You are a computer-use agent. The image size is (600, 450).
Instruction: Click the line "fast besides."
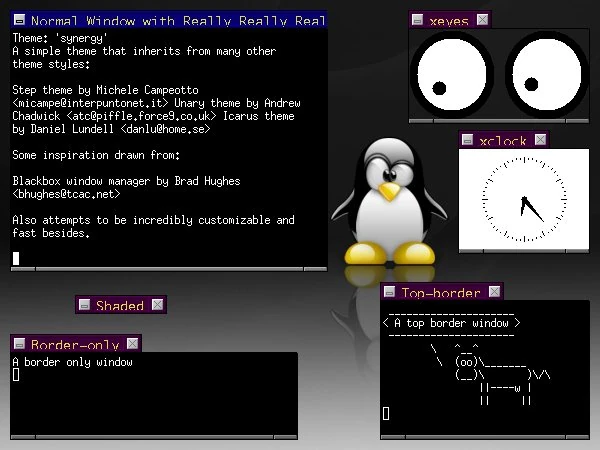pyautogui.click(x=51, y=233)
